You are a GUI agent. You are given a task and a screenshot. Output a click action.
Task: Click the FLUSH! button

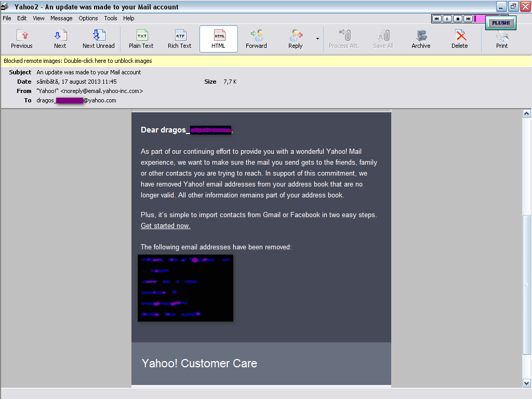[501, 23]
